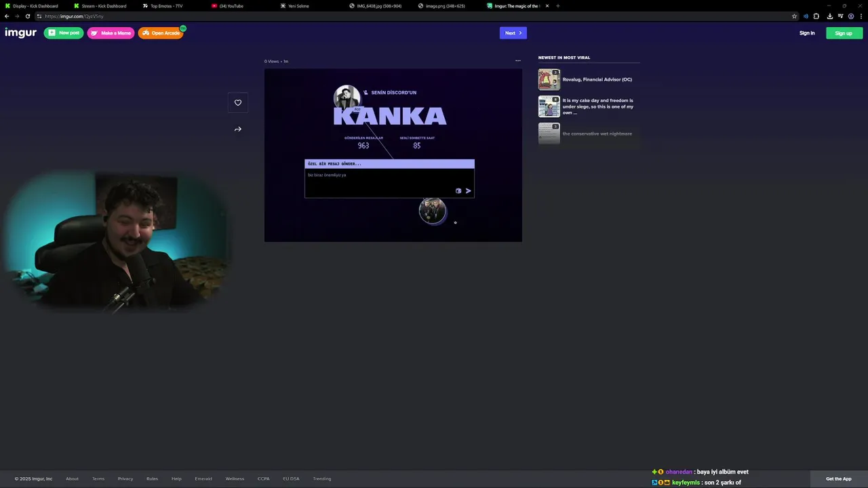Bookmark this page with the star icon
This screenshot has width=868, height=488.
(795, 16)
